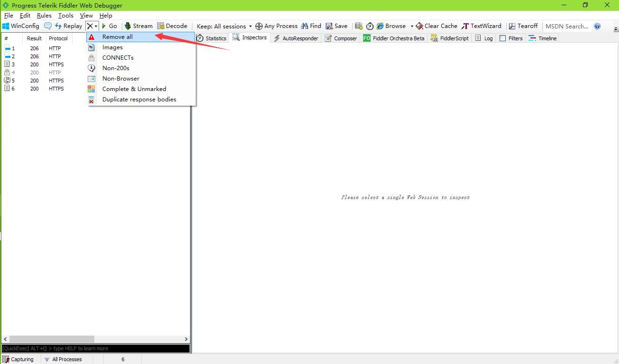Open Fiddler Orchestra Beta tab

point(394,38)
